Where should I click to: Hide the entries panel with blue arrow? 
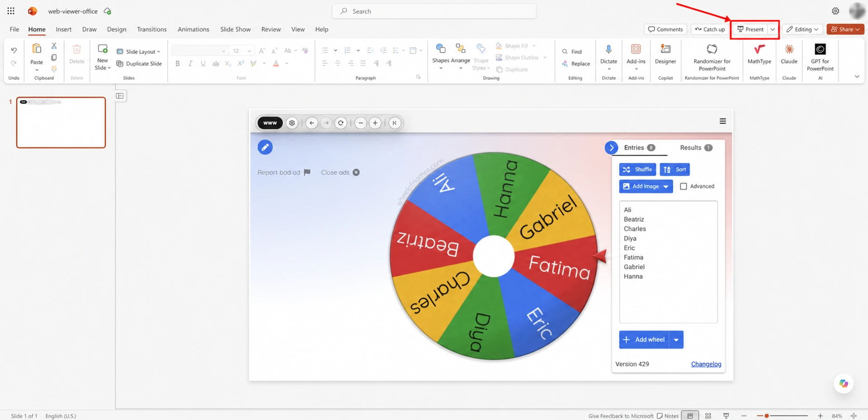pos(611,147)
